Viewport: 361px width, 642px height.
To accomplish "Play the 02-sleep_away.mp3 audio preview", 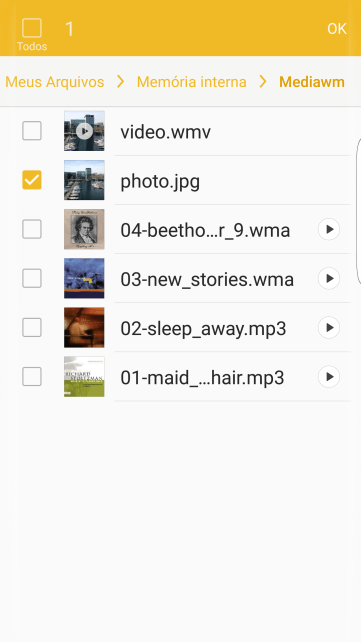I will click(x=329, y=328).
